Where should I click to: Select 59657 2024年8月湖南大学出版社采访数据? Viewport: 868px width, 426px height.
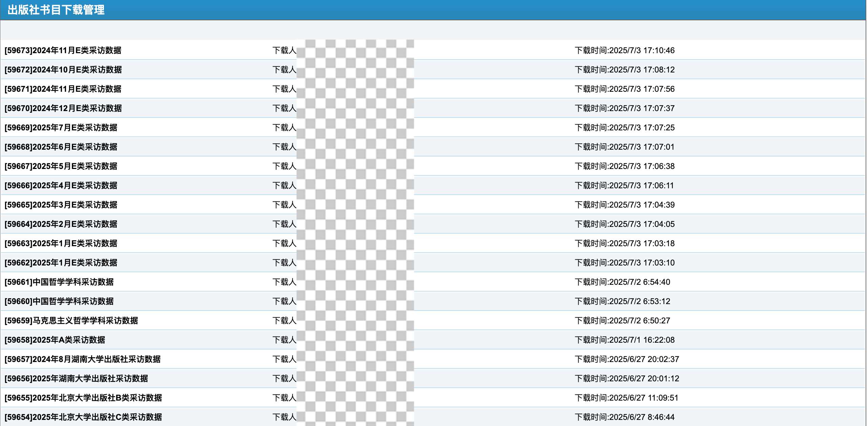tap(83, 359)
